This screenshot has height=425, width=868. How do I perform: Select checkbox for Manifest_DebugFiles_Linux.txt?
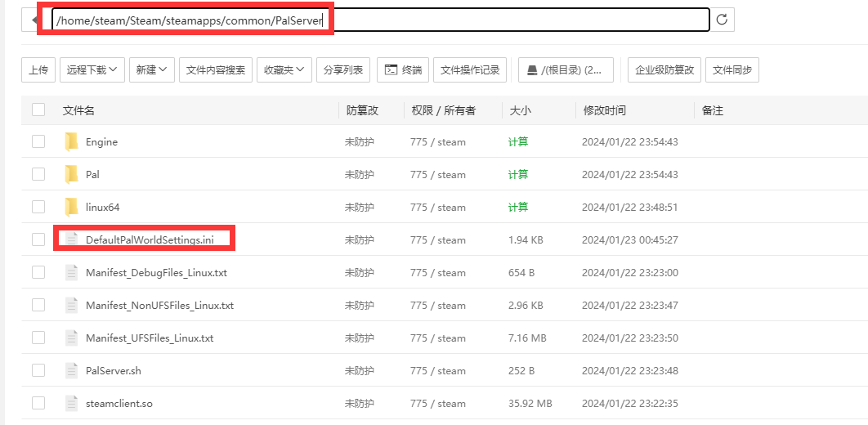coord(38,272)
